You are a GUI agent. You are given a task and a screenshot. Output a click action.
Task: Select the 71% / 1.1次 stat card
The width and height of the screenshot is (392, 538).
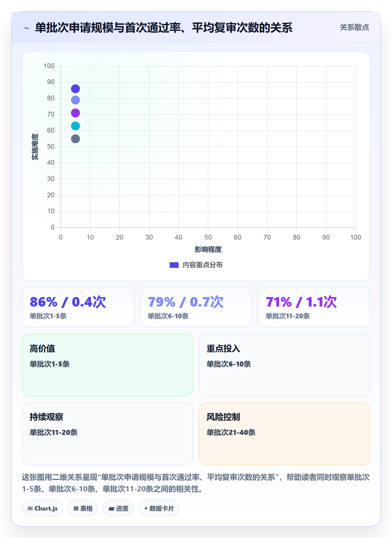(314, 307)
